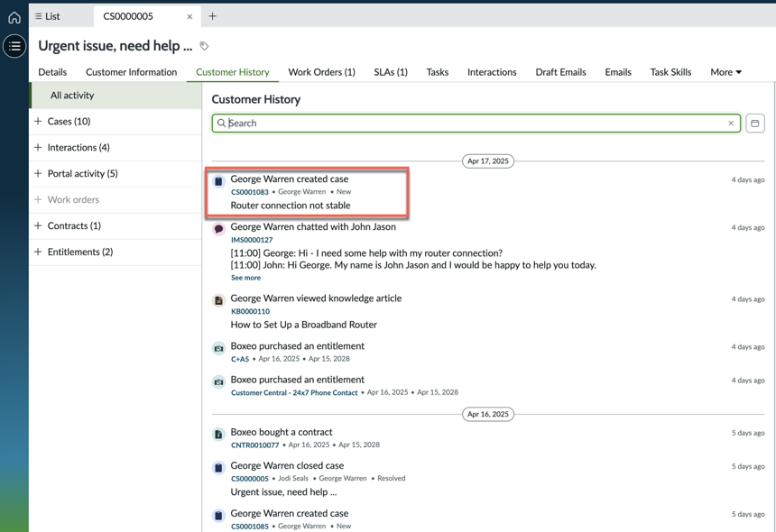Open the More tabs dropdown
The height and width of the screenshot is (532, 776).
coord(725,72)
